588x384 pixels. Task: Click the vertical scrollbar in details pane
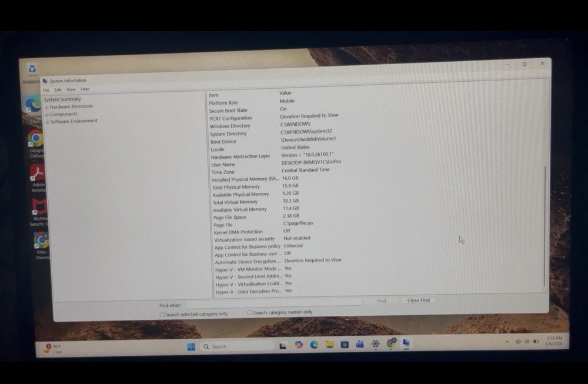[x=545, y=223]
